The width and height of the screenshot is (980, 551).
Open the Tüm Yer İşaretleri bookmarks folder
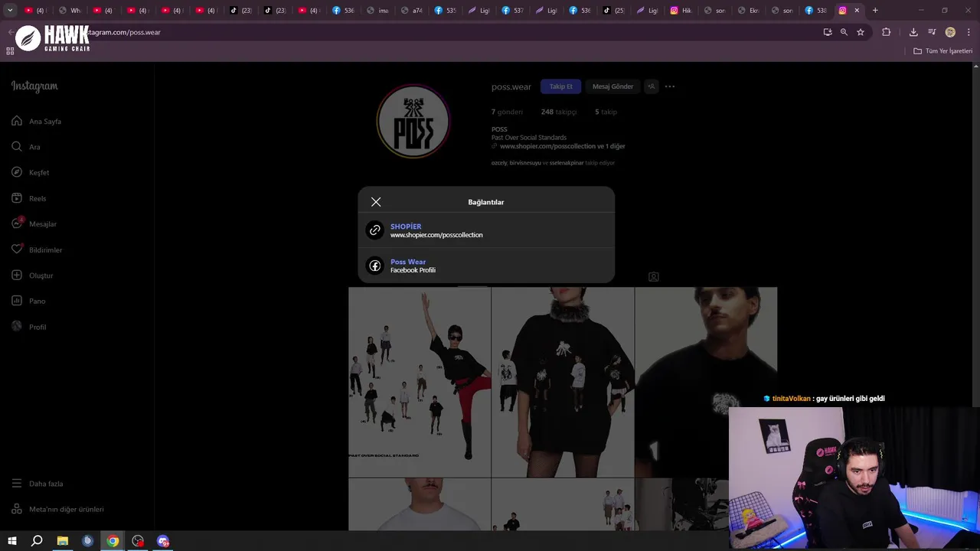coord(943,51)
